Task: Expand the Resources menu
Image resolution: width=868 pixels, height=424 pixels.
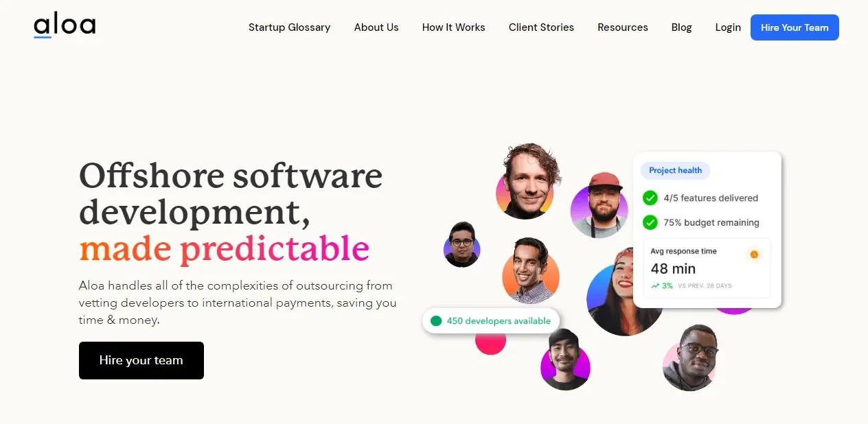Action: pyautogui.click(x=623, y=27)
